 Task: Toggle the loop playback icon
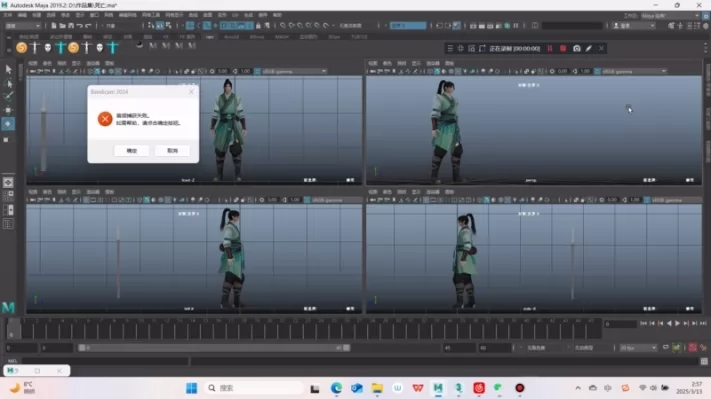665,347
